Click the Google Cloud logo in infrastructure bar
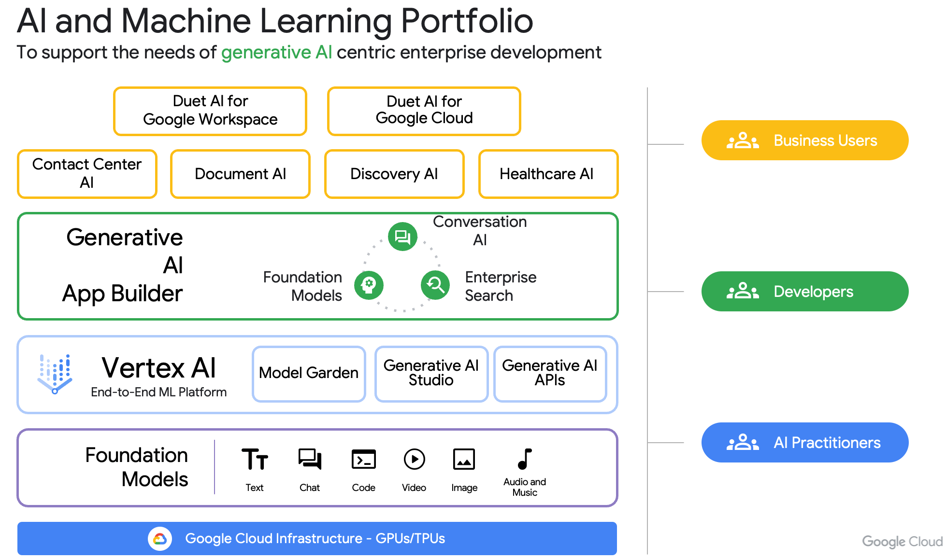The image size is (946, 560). pos(160,538)
